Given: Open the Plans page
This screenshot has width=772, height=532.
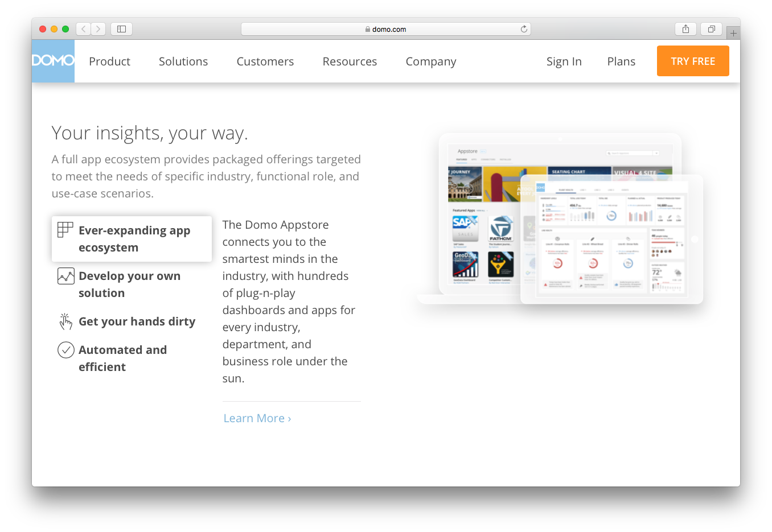Looking at the screenshot, I should click(621, 61).
